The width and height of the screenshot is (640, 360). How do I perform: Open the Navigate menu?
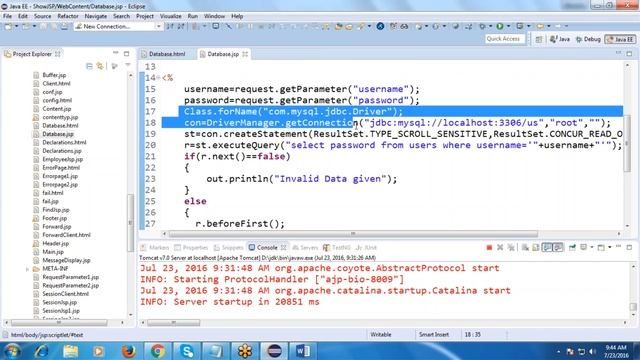(x=96, y=16)
